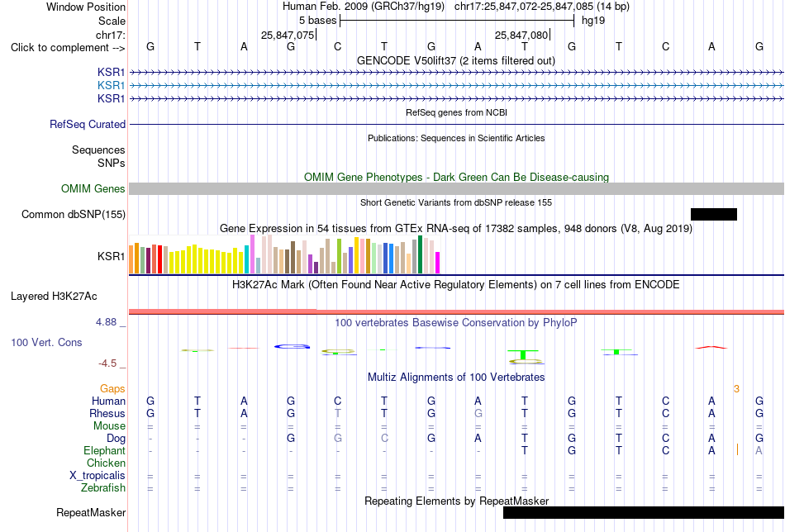Image resolution: width=785 pixels, height=532 pixels.
Task: Click the Elephant species label
Action: pos(105,451)
